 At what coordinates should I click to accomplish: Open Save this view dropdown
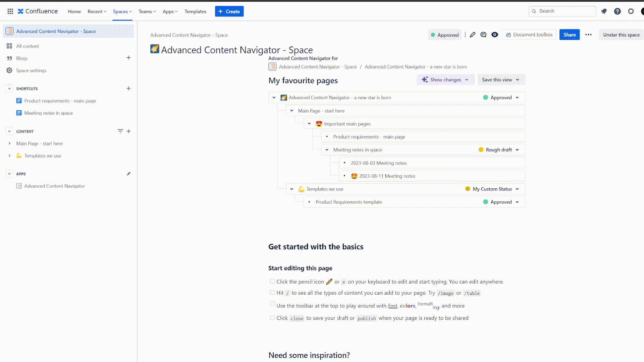tap(501, 80)
